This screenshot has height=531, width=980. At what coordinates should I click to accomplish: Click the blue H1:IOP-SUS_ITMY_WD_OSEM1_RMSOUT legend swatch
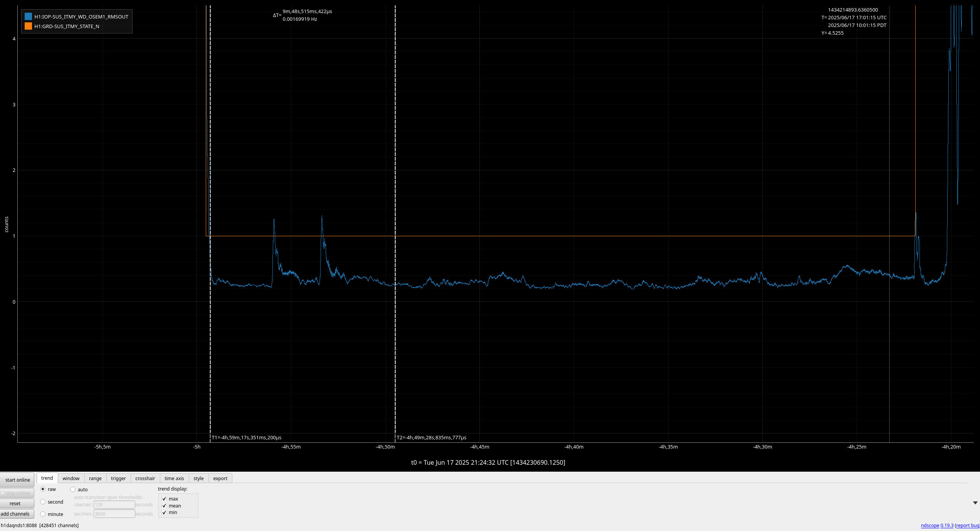[28, 17]
